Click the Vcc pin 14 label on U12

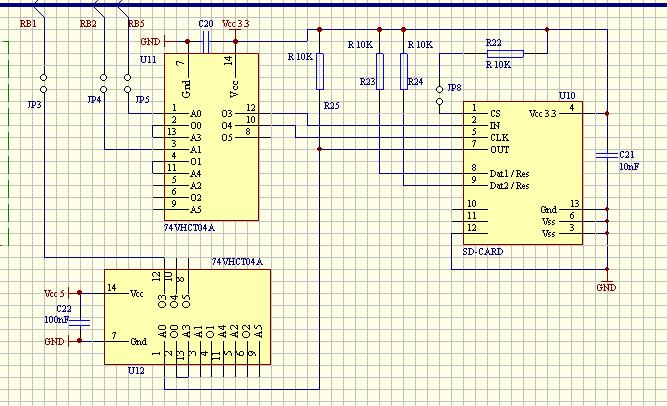137,294
